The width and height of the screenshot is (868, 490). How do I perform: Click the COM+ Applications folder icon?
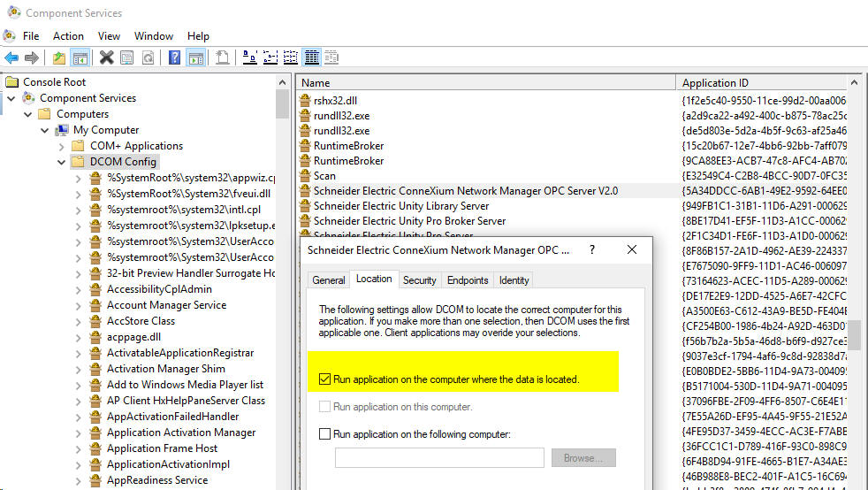78,146
